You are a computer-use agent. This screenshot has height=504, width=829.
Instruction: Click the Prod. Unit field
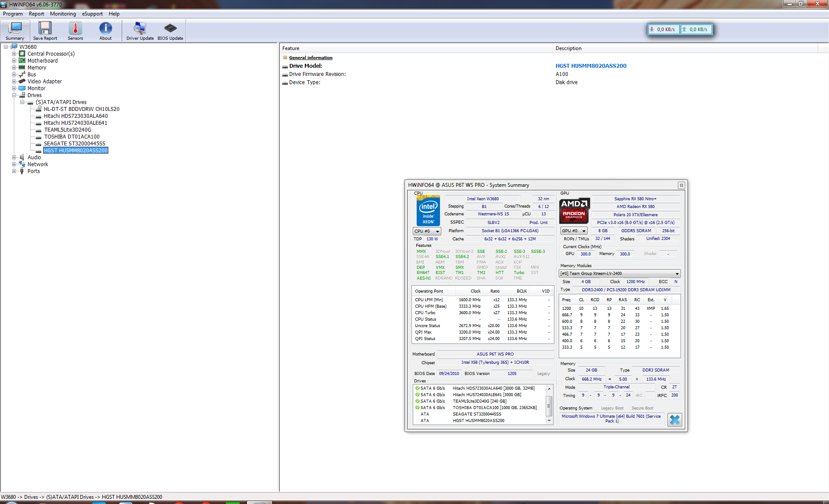coord(538,223)
